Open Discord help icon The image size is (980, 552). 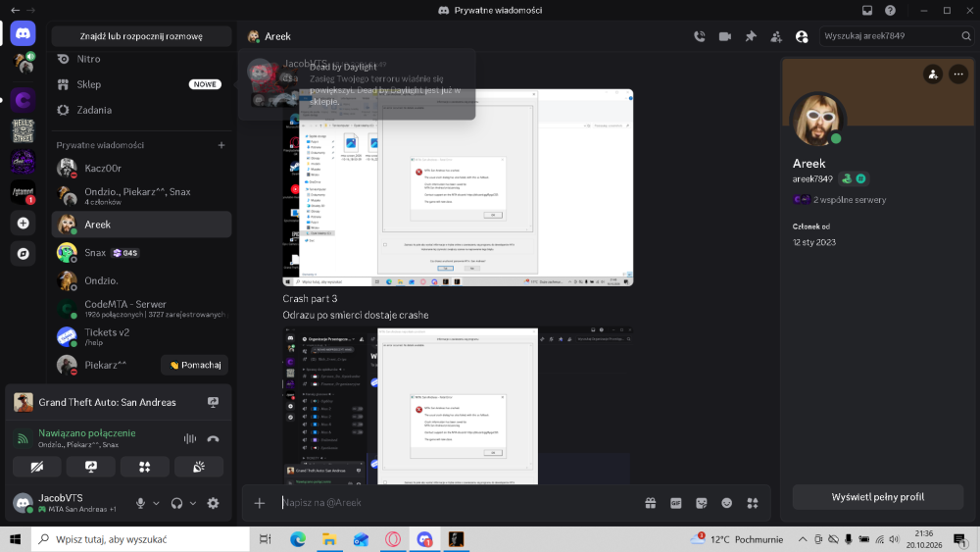click(x=890, y=10)
